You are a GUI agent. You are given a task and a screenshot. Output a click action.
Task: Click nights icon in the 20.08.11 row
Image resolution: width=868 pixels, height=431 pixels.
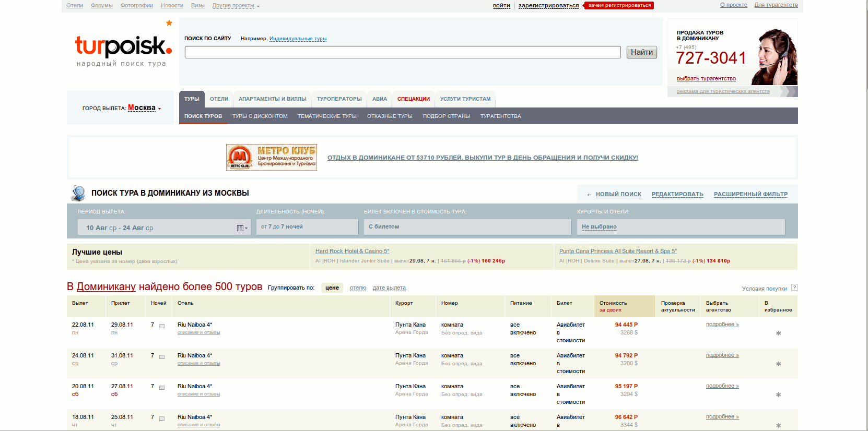pyautogui.click(x=162, y=388)
